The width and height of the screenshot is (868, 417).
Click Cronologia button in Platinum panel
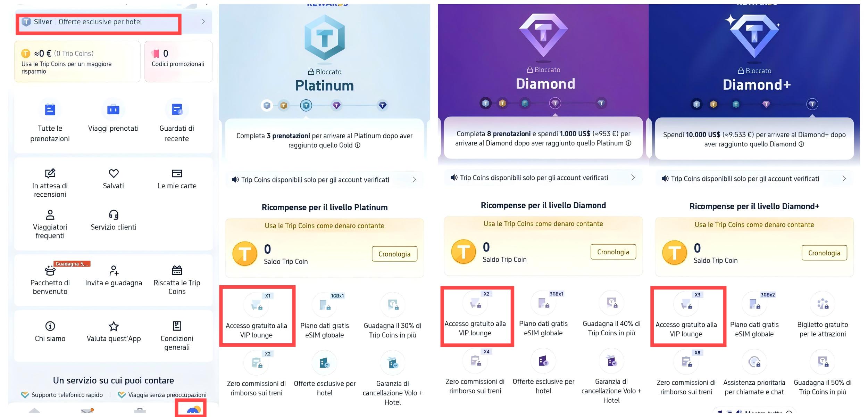(394, 254)
